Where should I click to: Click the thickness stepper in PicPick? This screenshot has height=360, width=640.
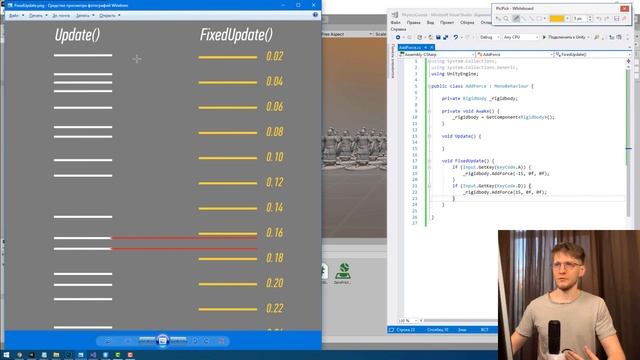tap(590, 18)
